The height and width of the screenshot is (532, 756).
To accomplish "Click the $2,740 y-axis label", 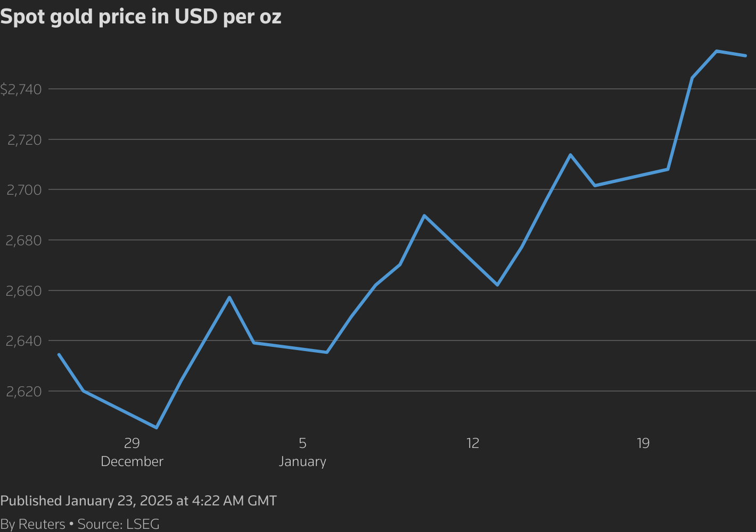I will (x=21, y=89).
